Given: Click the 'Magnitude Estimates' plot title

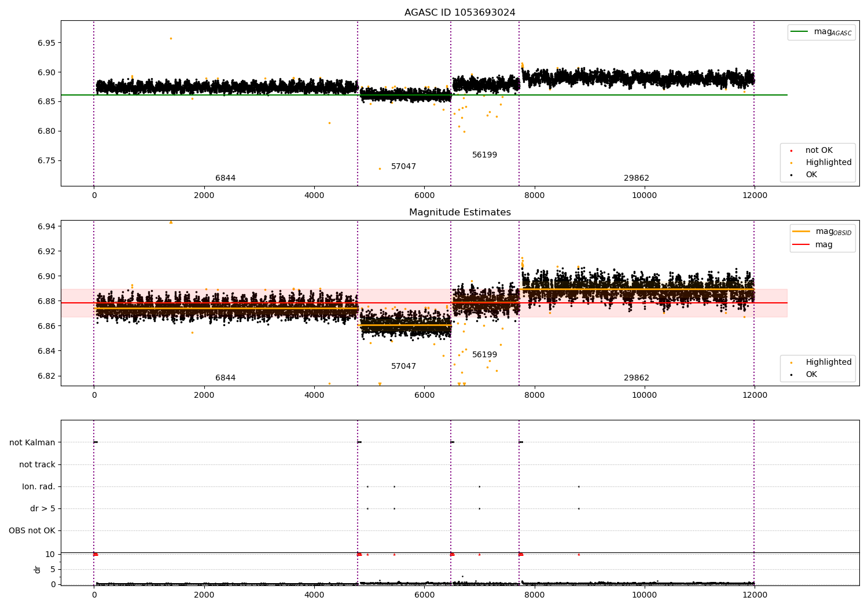Looking at the screenshot, I should pos(459,212).
